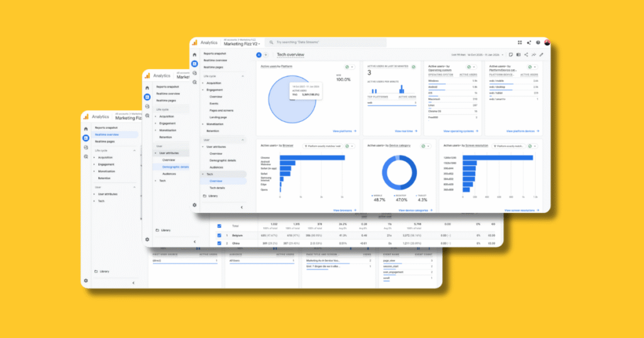
Task: Open Reports snapshot in front window
Action: tap(215, 53)
